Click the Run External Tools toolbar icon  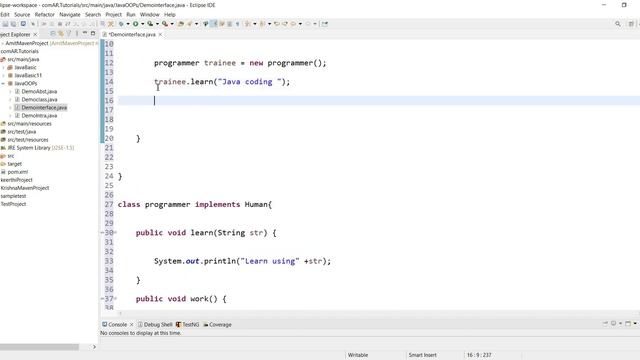pyautogui.click(x=164, y=24)
